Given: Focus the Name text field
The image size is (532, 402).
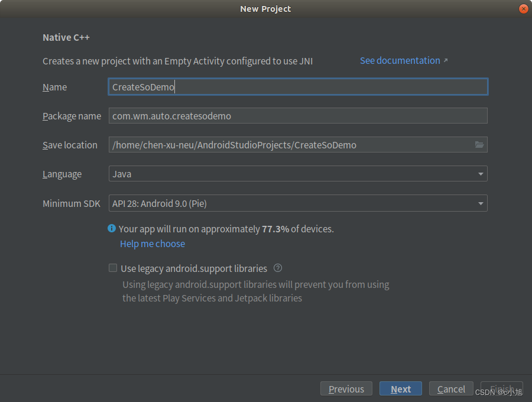Looking at the screenshot, I should (x=298, y=87).
